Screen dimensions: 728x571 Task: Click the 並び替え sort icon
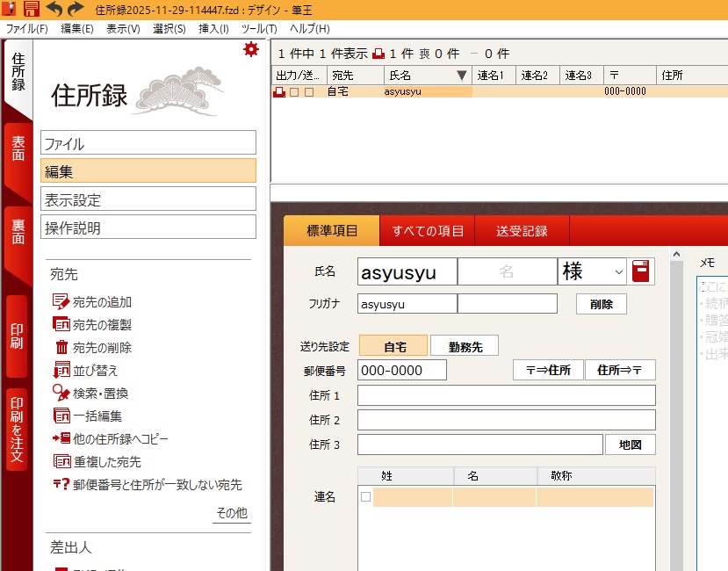(x=61, y=371)
